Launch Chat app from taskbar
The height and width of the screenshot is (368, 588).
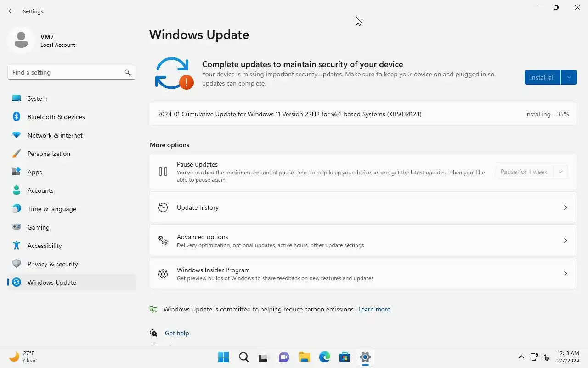[284, 357]
